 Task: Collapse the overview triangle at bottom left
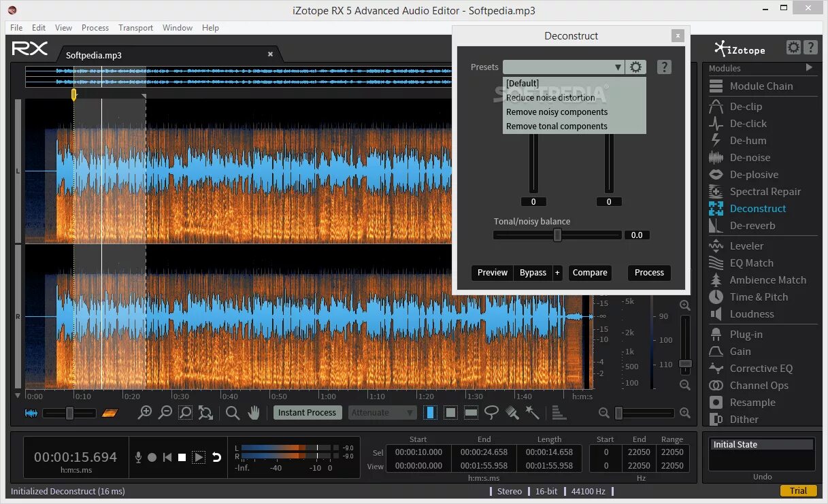18,395
